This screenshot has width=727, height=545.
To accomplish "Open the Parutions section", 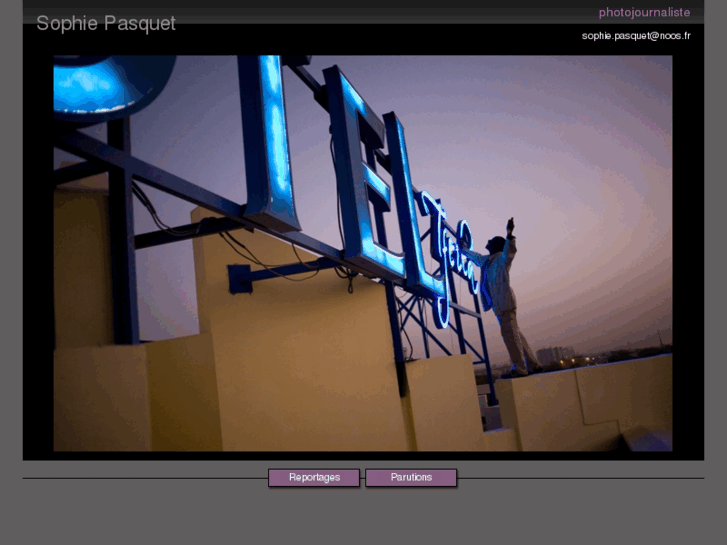I will [x=411, y=477].
